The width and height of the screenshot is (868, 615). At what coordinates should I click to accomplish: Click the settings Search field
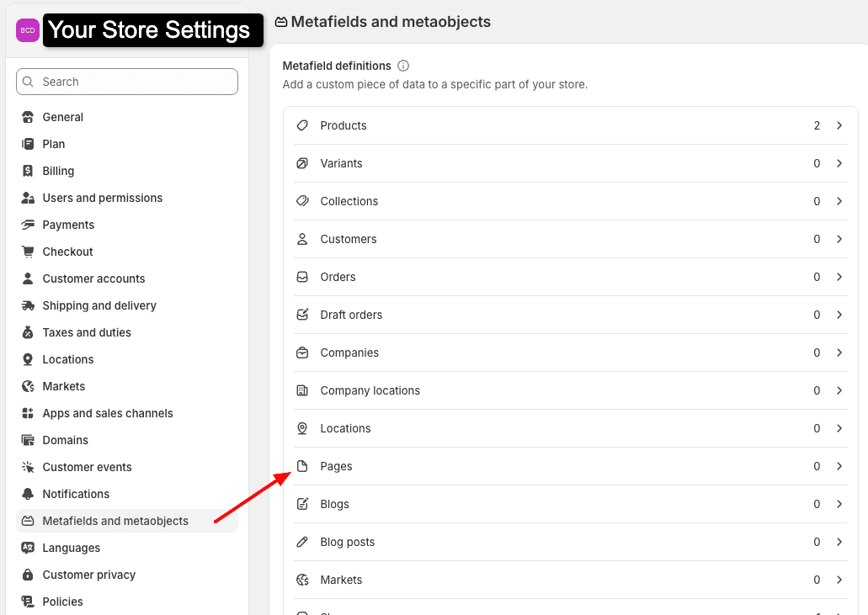(x=127, y=82)
